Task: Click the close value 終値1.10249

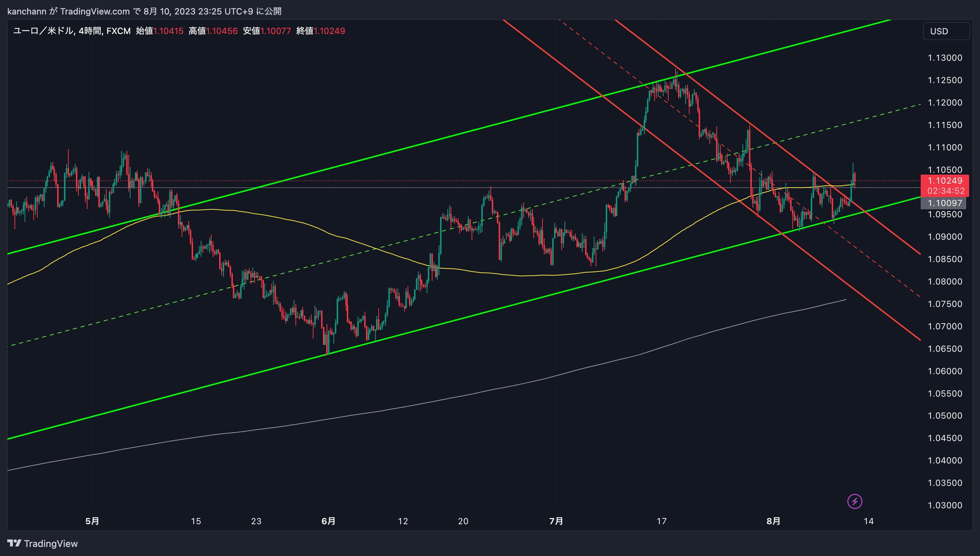Action: (320, 31)
